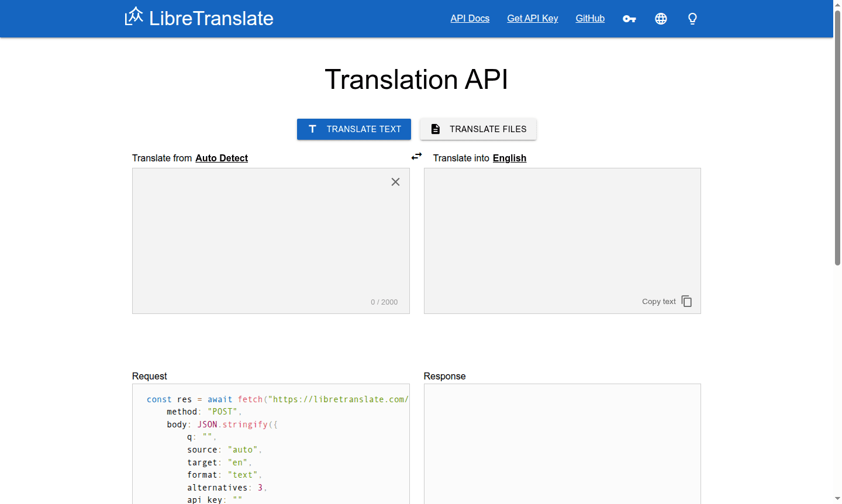This screenshot has height=504, width=842.
Task: Switch to the Translate Files tab
Action: 478,129
